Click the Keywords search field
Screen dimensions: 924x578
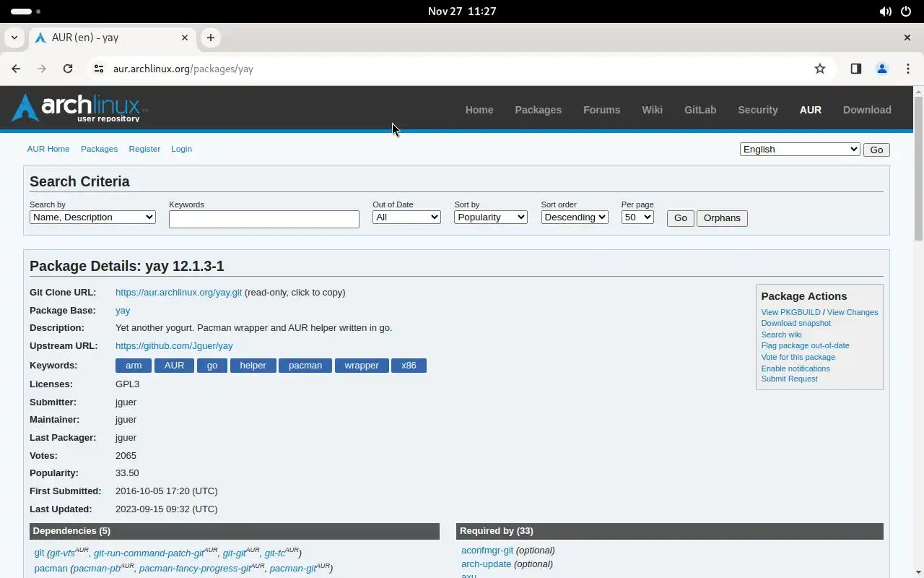point(264,219)
